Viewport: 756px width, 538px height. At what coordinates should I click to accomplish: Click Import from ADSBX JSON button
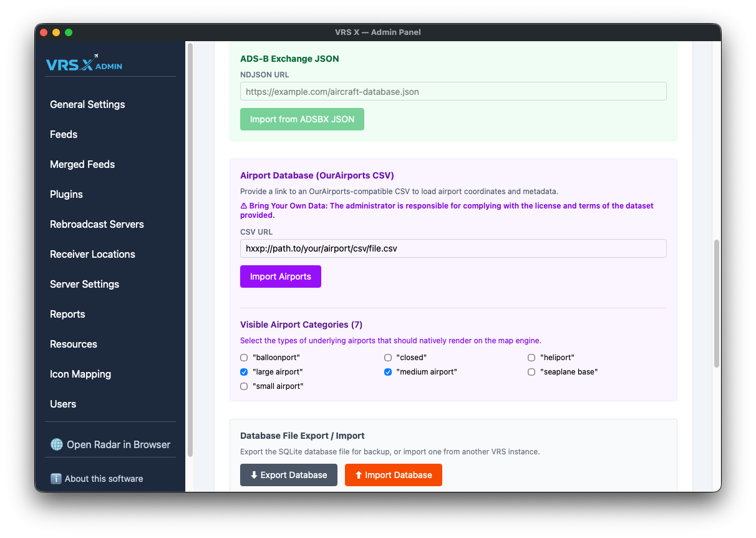[302, 119]
